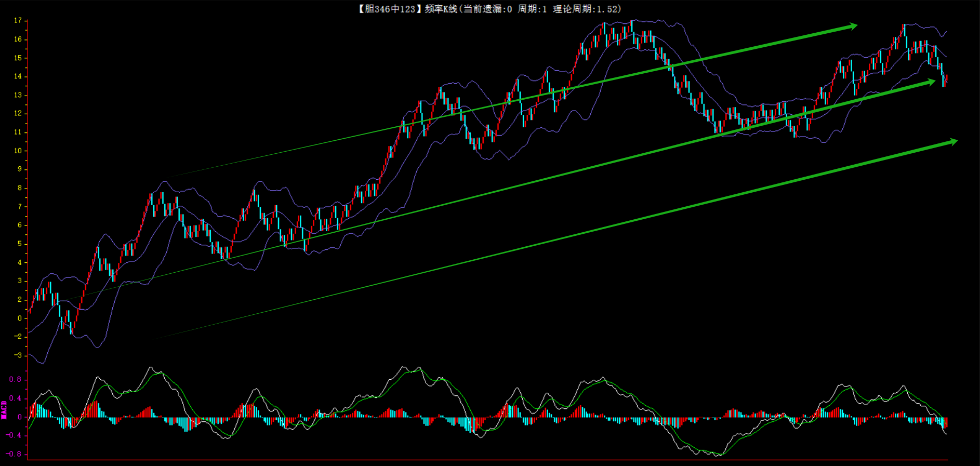Select the lowest candlestick dipping below 0

71,328
